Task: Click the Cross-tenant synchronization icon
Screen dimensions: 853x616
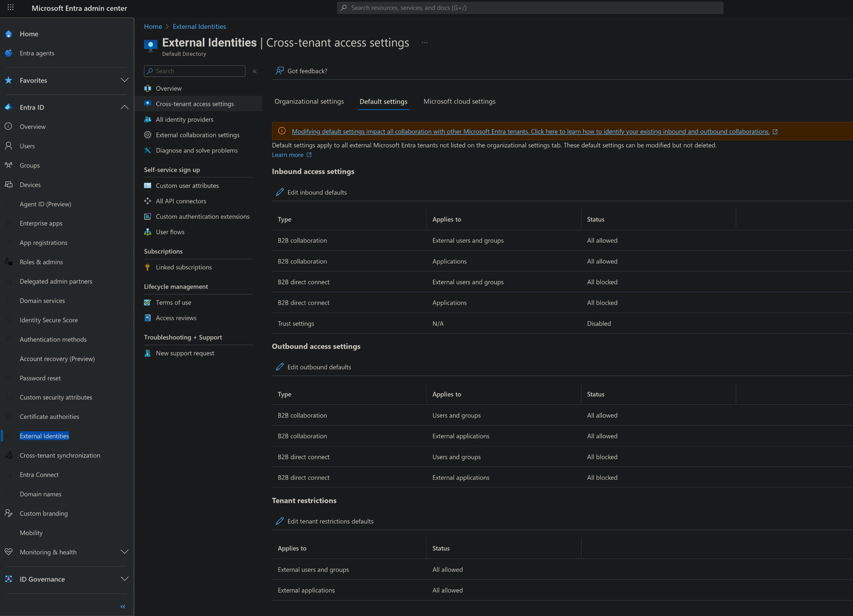Action: (x=9, y=455)
